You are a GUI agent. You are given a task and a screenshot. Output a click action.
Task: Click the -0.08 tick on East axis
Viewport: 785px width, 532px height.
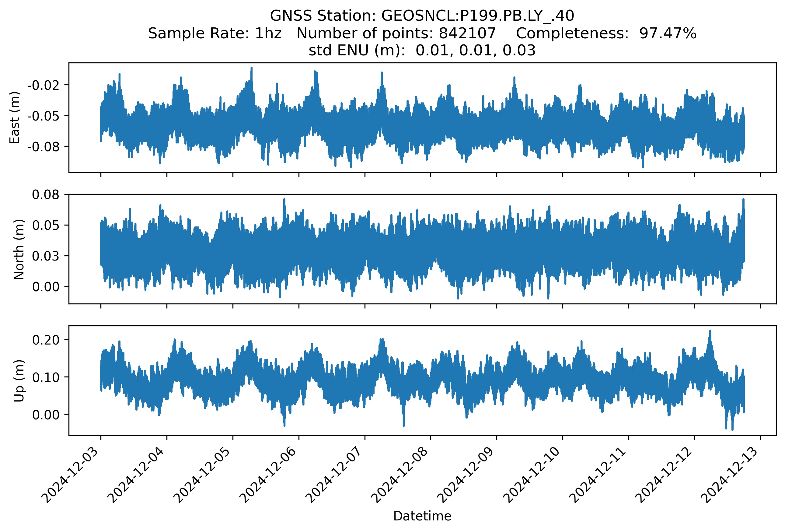[43, 147]
